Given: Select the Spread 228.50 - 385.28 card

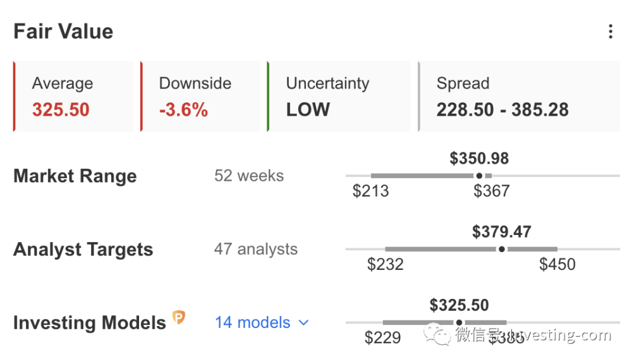Looking at the screenshot, I should click(x=519, y=96).
